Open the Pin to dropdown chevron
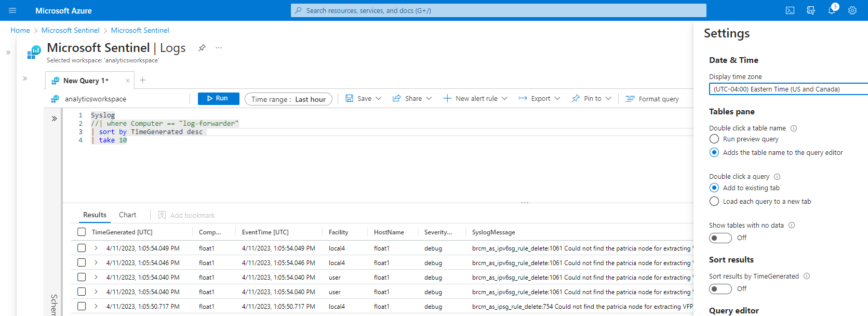 pos(608,98)
